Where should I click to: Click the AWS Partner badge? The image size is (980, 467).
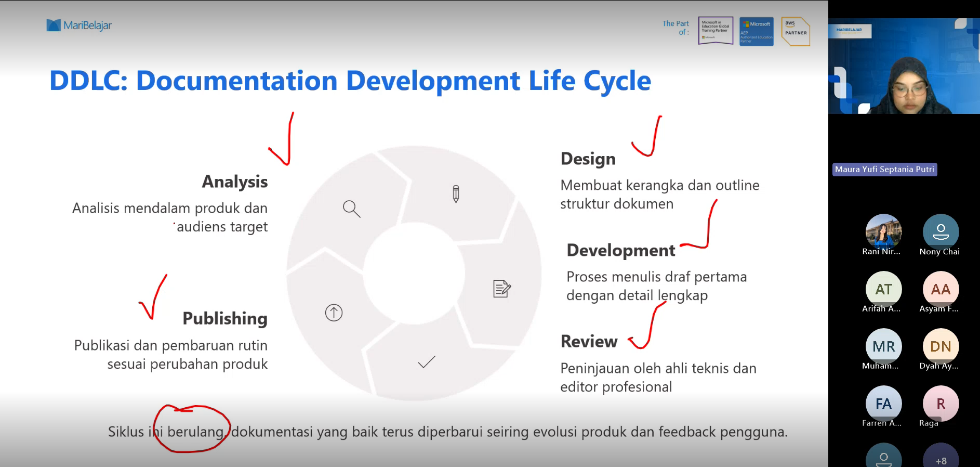tap(796, 31)
